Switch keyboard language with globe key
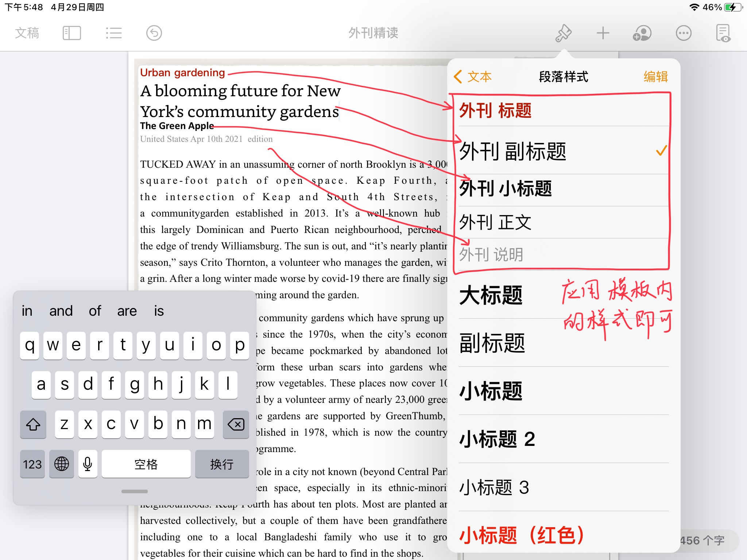The width and height of the screenshot is (747, 560). pyautogui.click(x=62, y=464)
